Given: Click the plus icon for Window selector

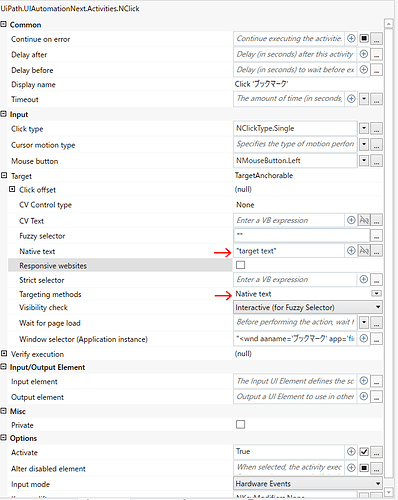Looking at the screenshot, I should point(364,338).
